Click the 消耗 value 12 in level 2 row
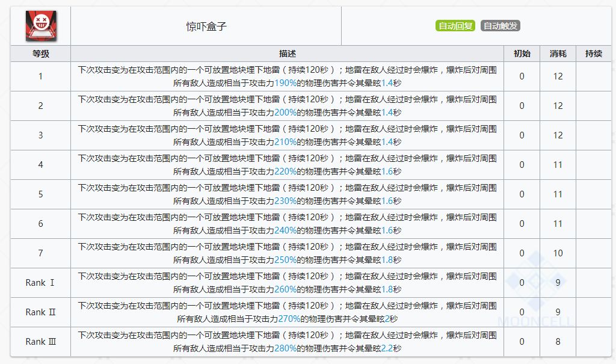Image resolution: width=616 pixels, height=364 pixels. click(558, 106)
